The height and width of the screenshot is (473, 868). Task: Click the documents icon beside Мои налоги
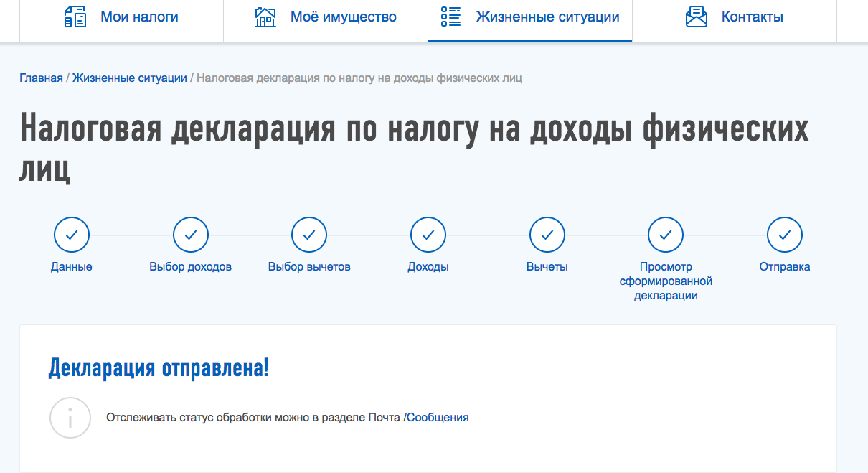(75, 17)
